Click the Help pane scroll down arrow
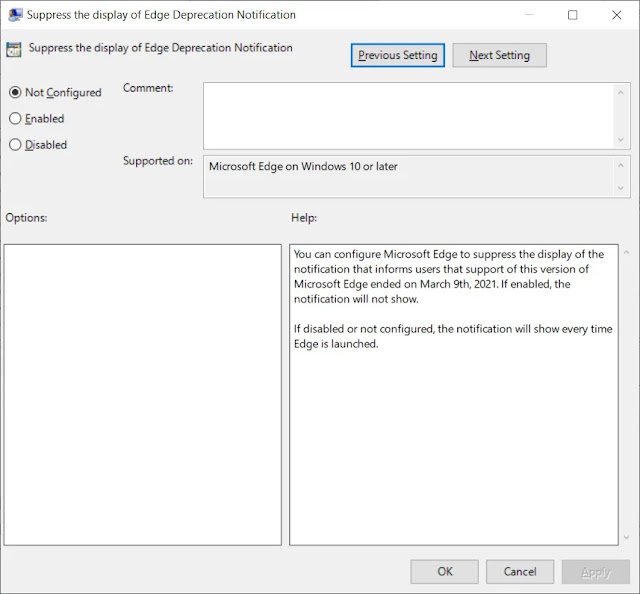Screen dimensions: 640x594 coord(627,538)
